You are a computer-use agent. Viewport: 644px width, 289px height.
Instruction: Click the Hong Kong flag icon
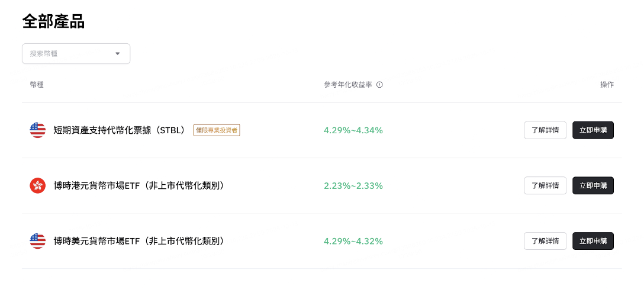pos(37,185)
